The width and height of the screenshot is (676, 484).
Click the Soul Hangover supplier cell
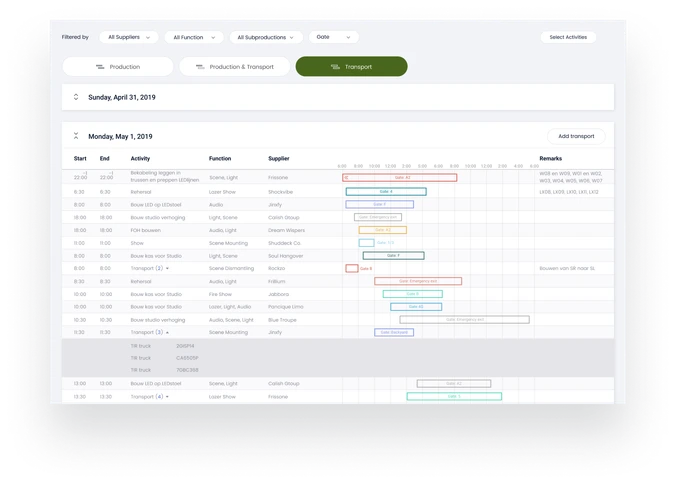pos(285,256)
